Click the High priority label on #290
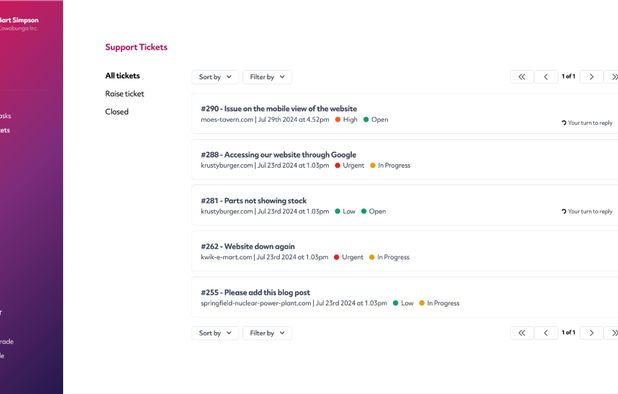This screenshot has height=394, width=618. (x=350, y=119)
